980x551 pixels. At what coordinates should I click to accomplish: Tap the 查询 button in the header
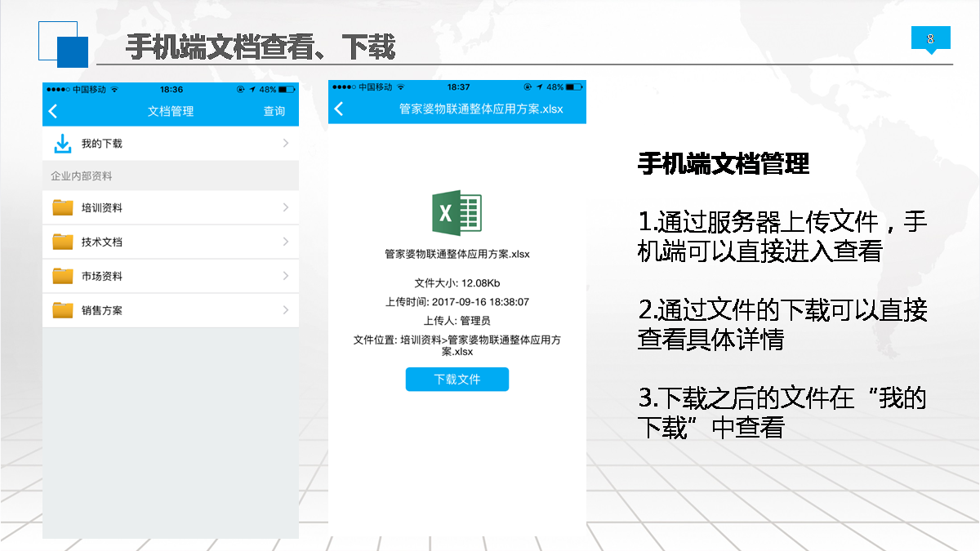click(x=274, y=111)
